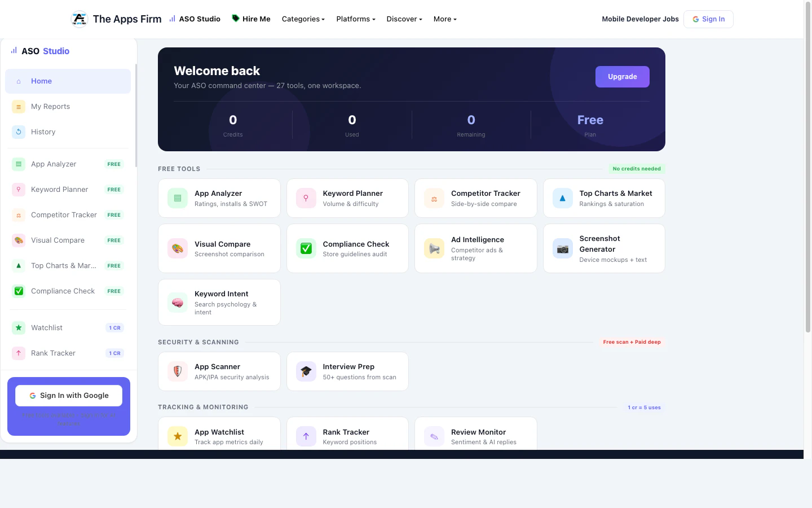The image size is (812, 508).
Task: Expand the Platforms dropdown
Action: (x=356, y=19)
